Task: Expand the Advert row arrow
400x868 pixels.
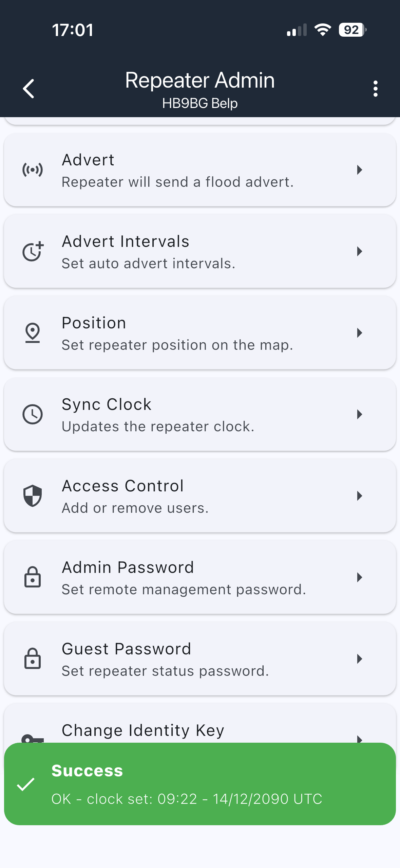Action: point(359,169)
